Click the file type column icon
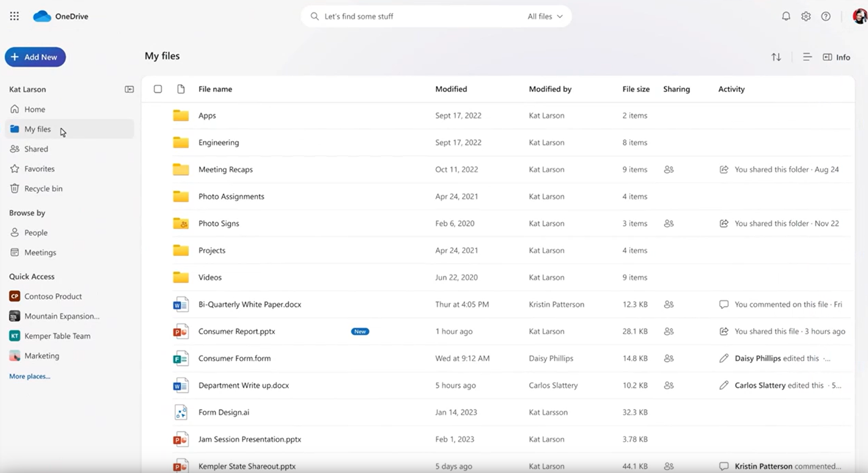Viewport: 868px width, 473px height. coord(181,89)
